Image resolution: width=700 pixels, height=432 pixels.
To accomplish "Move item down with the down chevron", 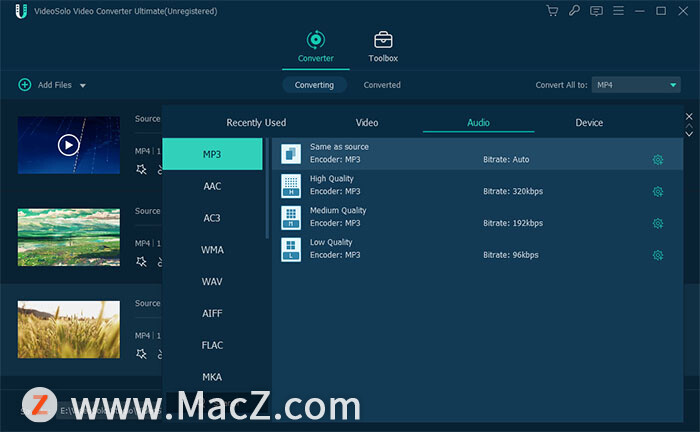I will pos(689,134).
